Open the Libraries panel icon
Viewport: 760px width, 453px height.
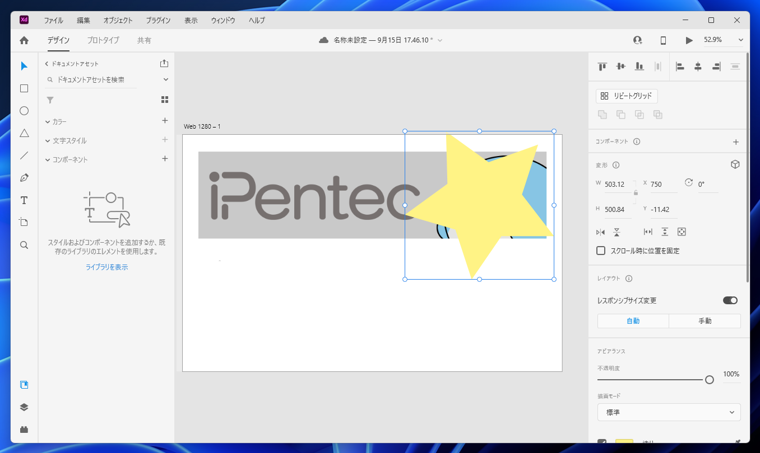(x=24, y=385)
